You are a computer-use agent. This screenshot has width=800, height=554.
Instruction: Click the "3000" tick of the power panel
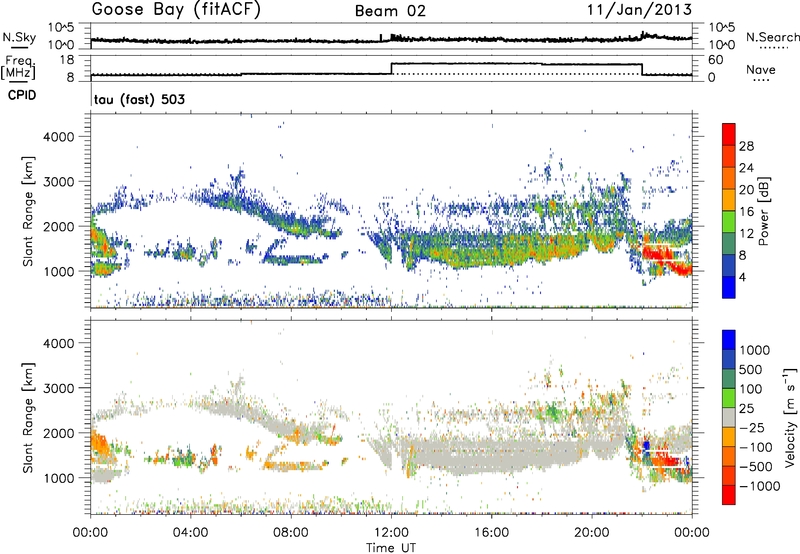point(59,182)
